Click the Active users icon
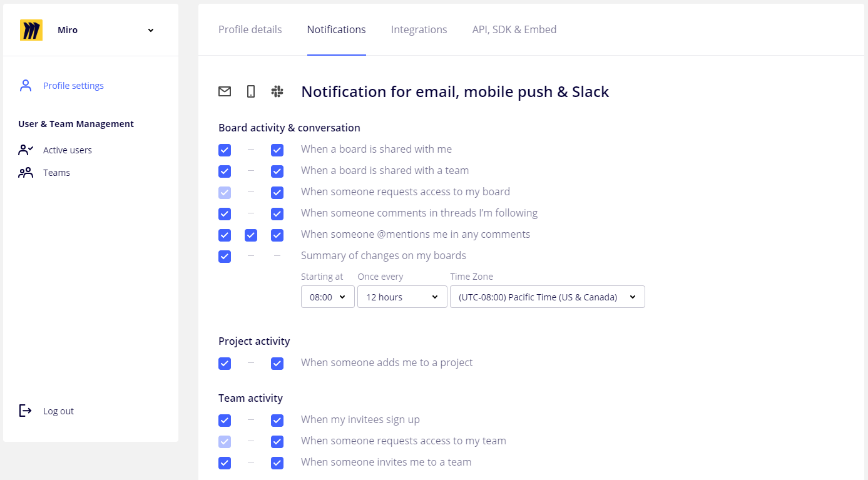The image size is (868, 480). [x=26, y=150]
